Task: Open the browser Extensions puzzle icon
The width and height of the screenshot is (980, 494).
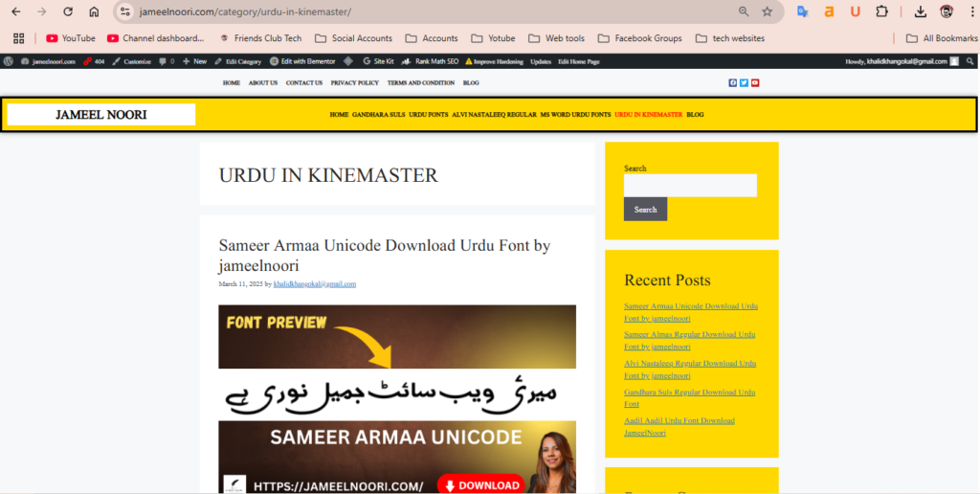Action: click(881, 11)
